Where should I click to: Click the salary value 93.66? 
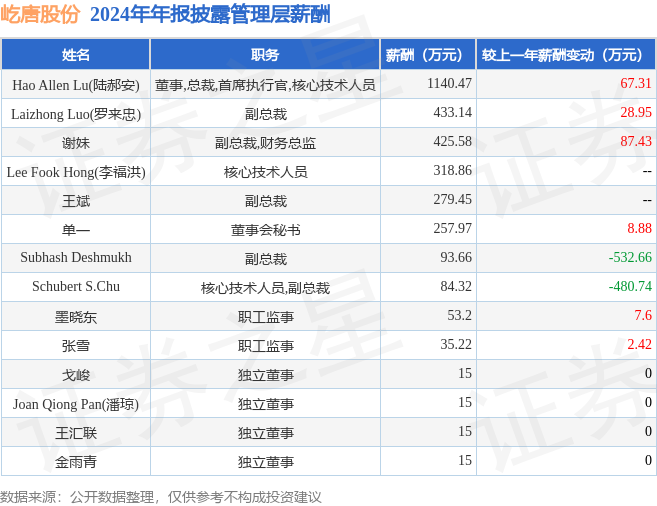pyautogui.click(x=456, y=257)
